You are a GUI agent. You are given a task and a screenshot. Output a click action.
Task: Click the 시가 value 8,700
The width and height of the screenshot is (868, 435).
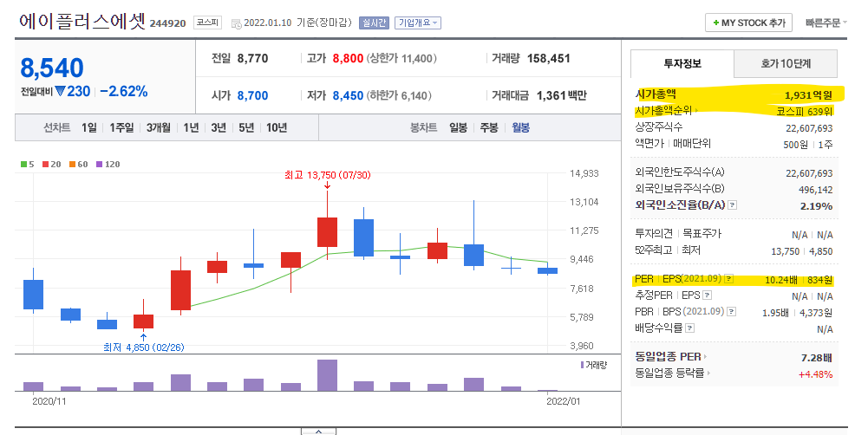pos(252,95)
